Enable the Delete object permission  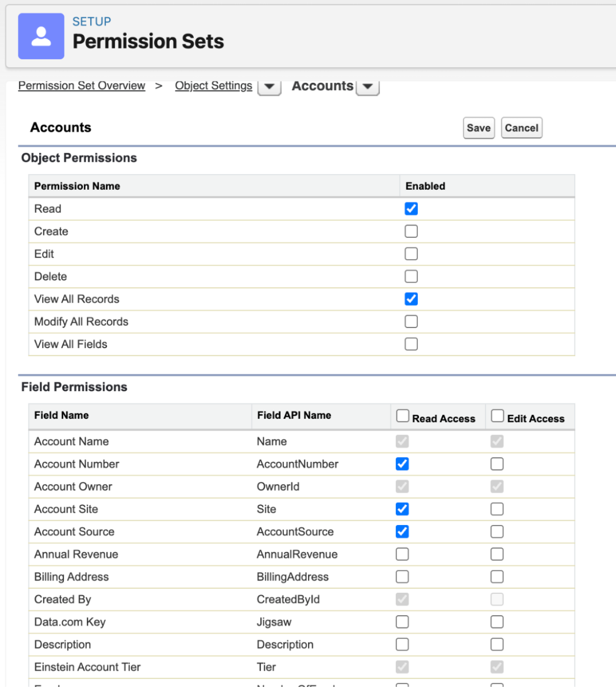click(410, 276)
